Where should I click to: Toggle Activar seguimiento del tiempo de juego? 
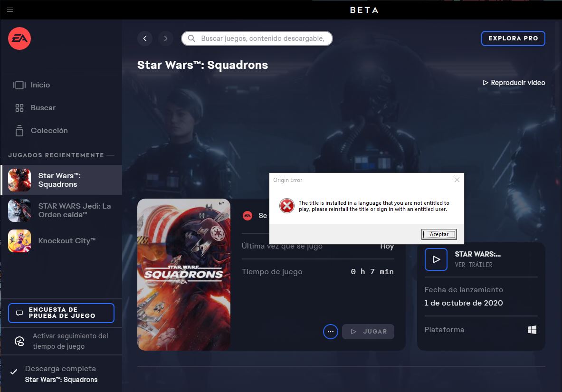[61, 341]
